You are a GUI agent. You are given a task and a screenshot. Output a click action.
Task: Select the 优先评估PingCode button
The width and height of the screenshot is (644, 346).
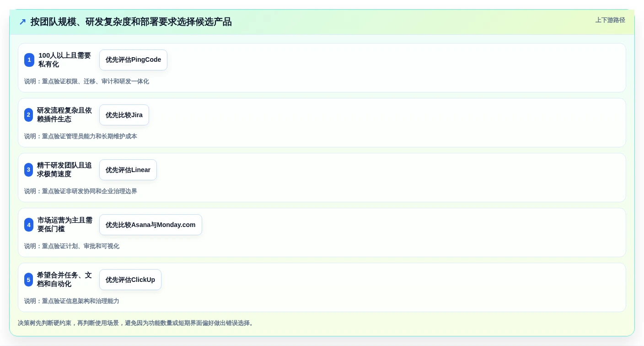point(133,60)
